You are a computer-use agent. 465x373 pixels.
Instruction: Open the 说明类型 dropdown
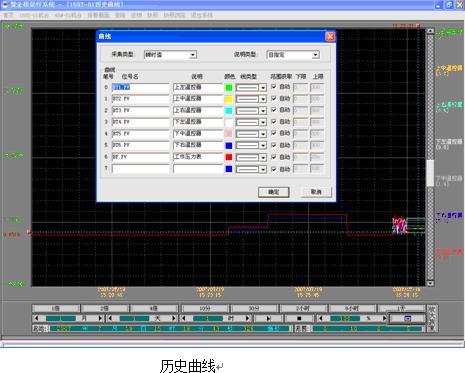point(315,55)
